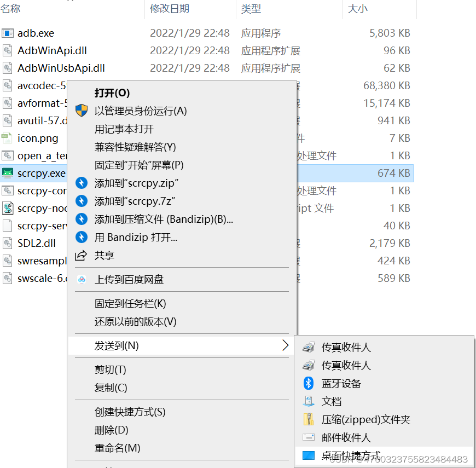Click Bandizip icon beside 用 Bandizip 打开
The height and width of the screenshot is (468, 476).
coord(82,237)
